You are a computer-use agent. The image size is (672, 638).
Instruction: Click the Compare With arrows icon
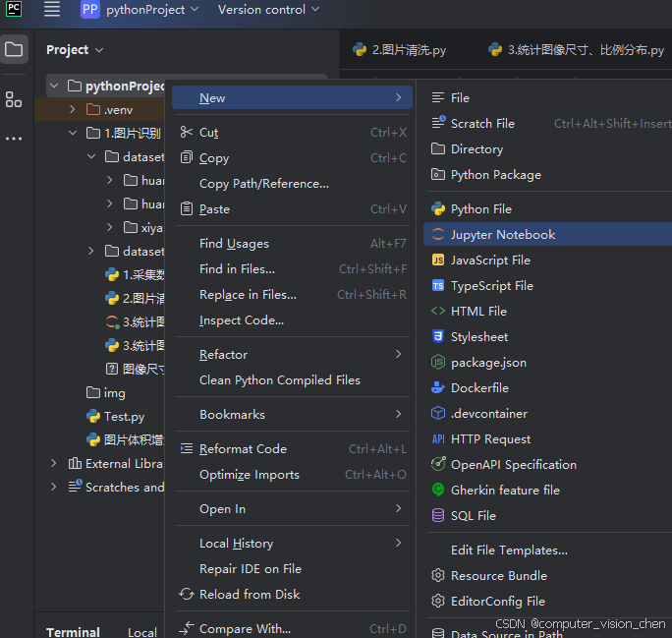pyautogui.click(x=186, y=628)
